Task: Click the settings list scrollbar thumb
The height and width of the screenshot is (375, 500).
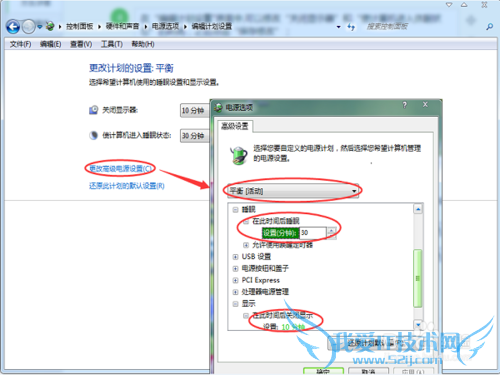Action: coord(418,278)
